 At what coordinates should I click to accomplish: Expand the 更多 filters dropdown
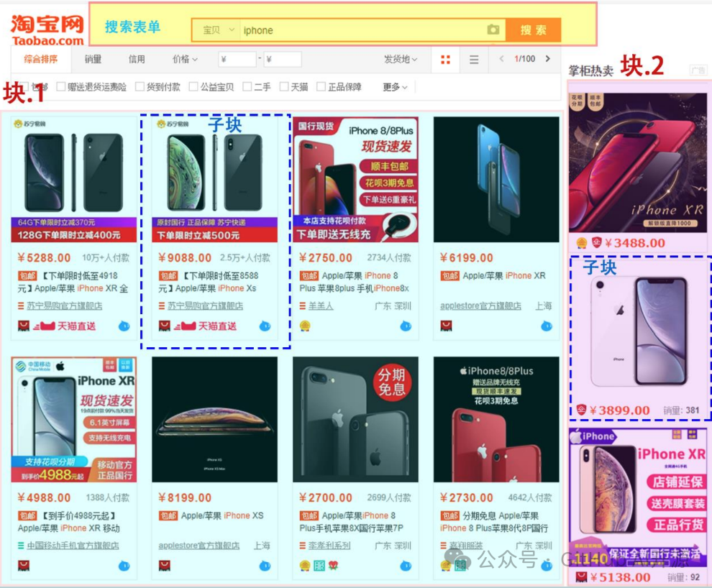coord(395,87)
